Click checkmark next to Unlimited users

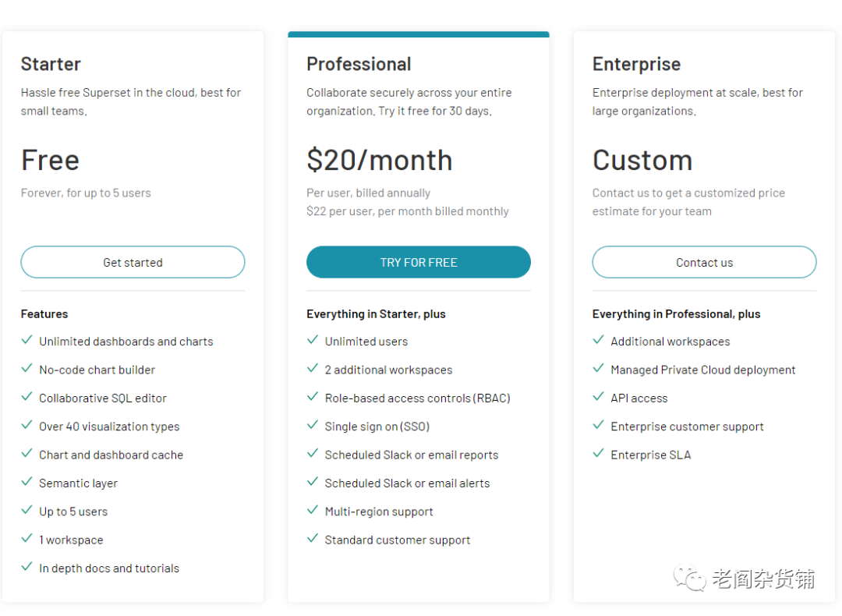click(313, 341)
